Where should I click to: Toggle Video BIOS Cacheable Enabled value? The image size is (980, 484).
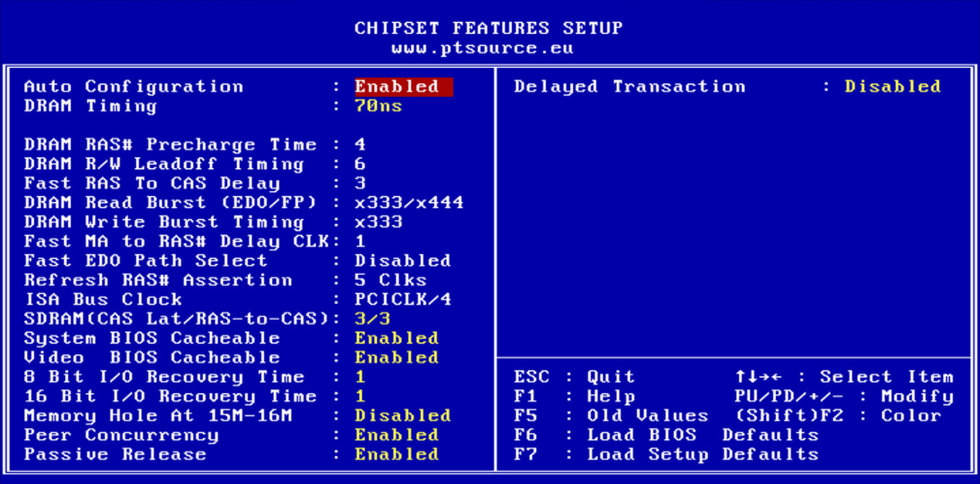[x=396, y=357]
